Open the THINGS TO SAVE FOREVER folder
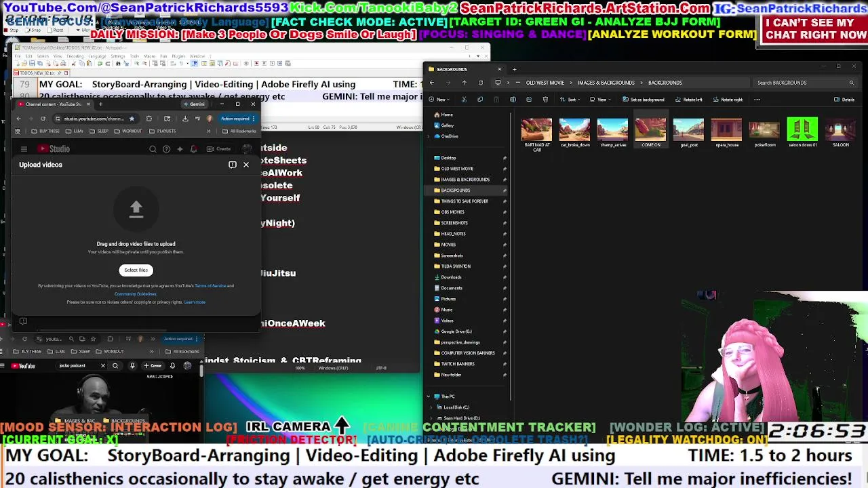 coord(465,201)
